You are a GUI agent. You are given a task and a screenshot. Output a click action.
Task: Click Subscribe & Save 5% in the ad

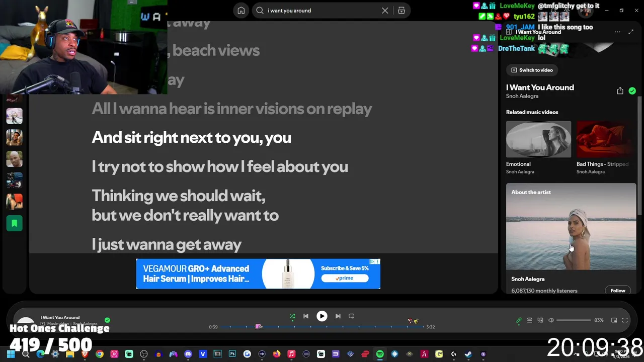pyautogui.click(x=345, y=268)
